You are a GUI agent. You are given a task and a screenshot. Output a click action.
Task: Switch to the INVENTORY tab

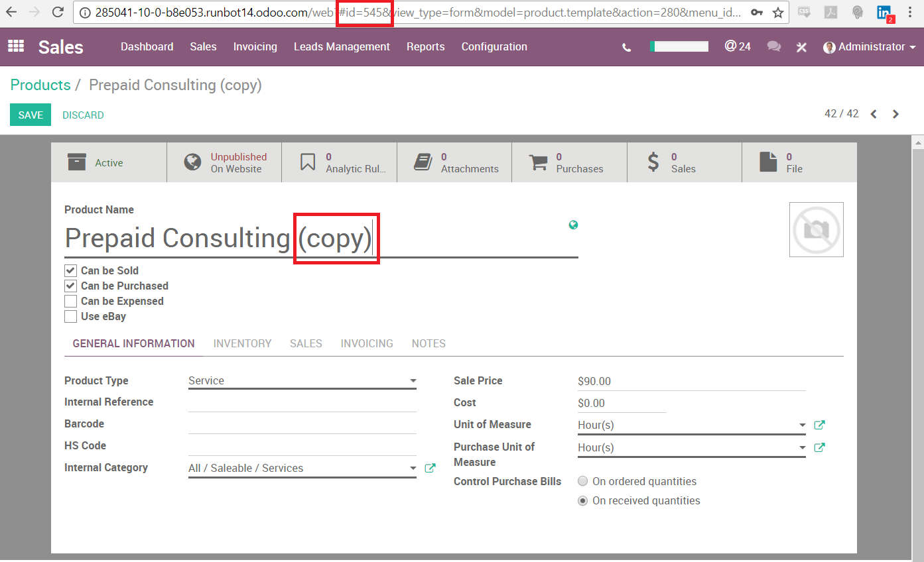pyautogui.click(x=242, y=343)
